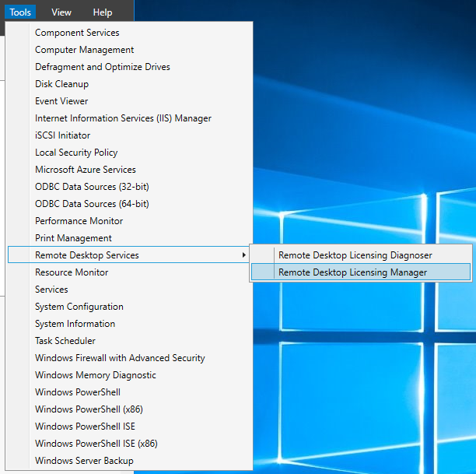Start Disk Cleanup

click(x=61, y=84)
